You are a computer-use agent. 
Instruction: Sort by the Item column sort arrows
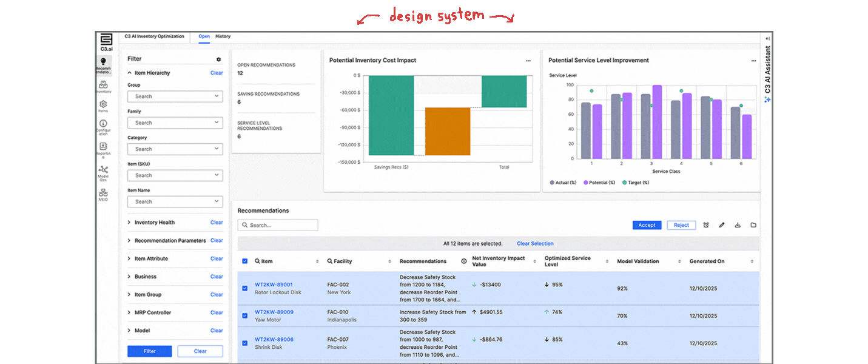coord(317,261)
